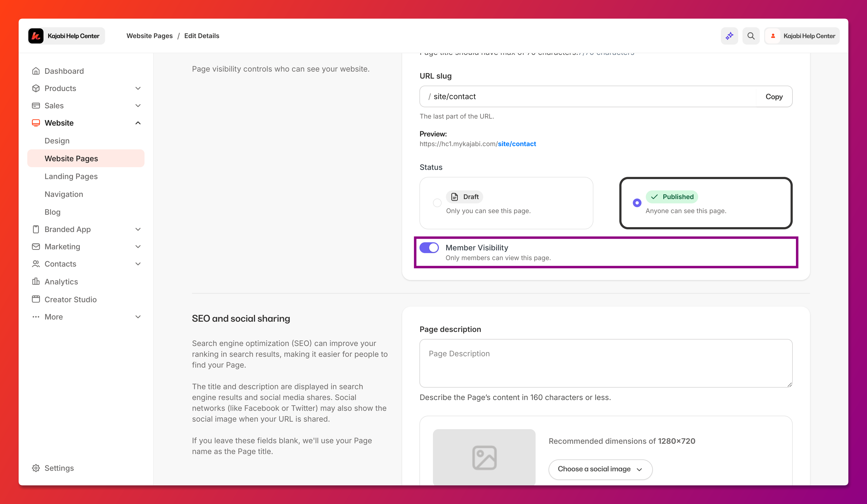Click the Published checkmark icon

point(654,197)
